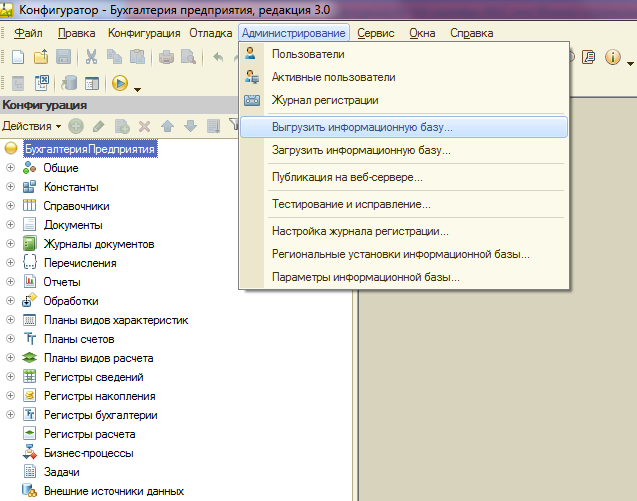Screen dimensions: 637x501
Task: Click the Cut scissors icon
Action: [x=91, y=57]
